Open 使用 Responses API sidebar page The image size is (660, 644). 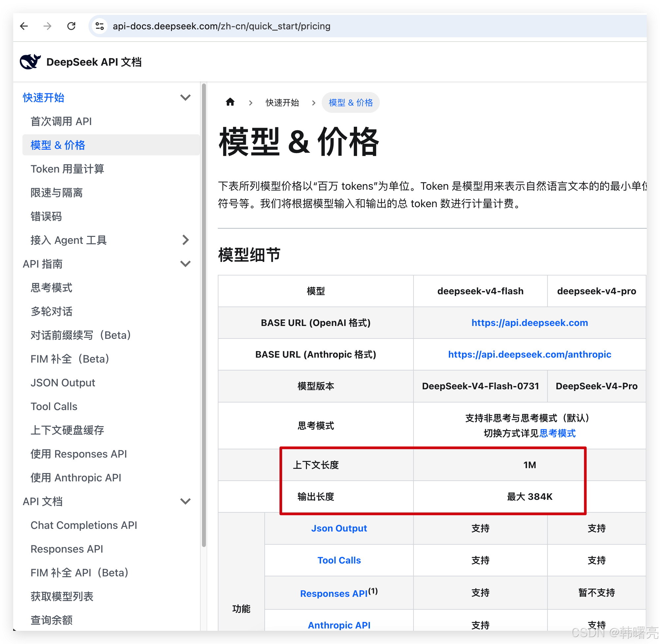coord(79,454)
